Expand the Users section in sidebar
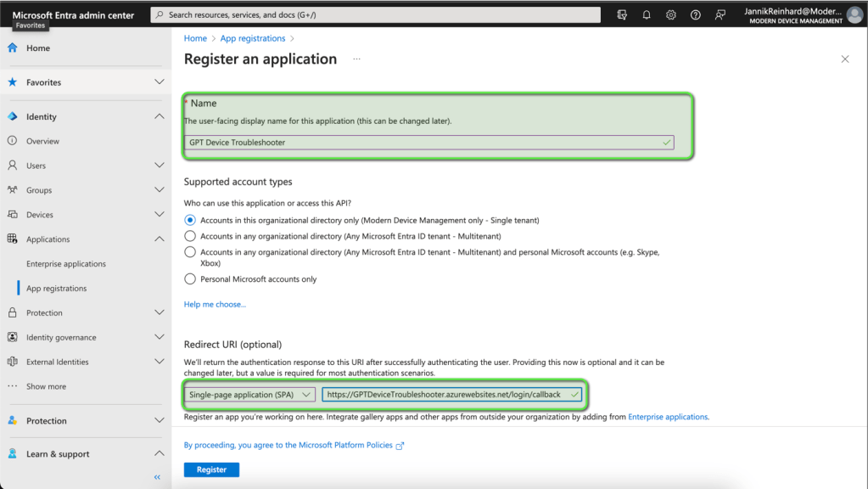This screenshot has height=489, width=868. pos(159,166)
